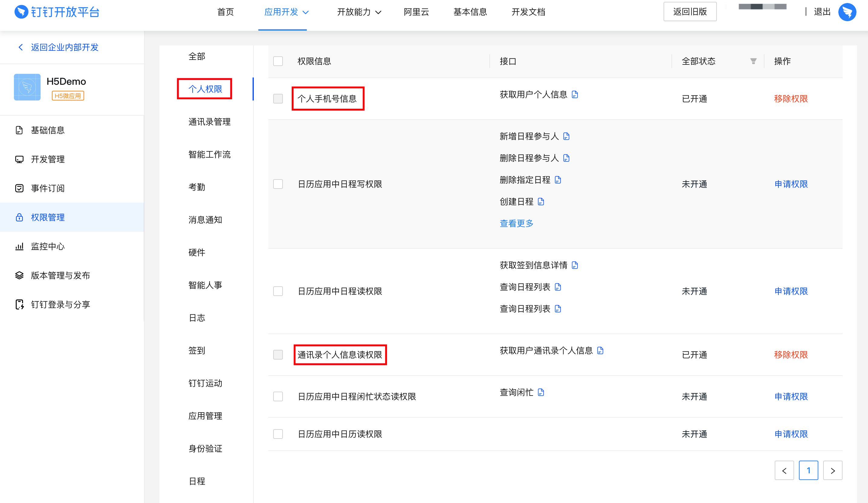Open doc icon next to 查询闲忙
Image resolution: width=868 pixels, height=503 pixels.
click(x=541, y=392)
